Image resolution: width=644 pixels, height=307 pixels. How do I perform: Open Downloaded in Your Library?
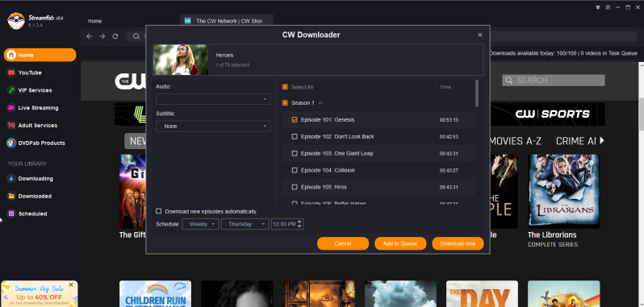click(35, 196)
